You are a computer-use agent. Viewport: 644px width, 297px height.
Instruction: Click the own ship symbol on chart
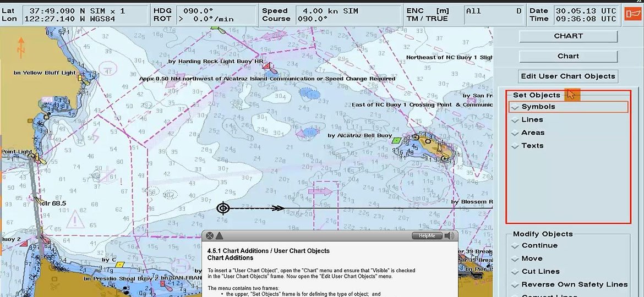[x=223, y=208]
